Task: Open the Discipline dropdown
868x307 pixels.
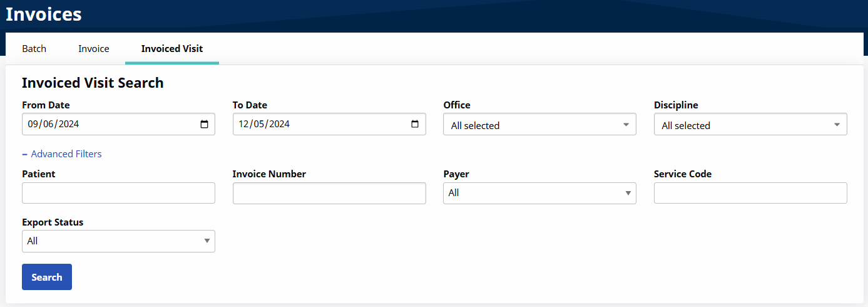Action: [x=750, y=125]
